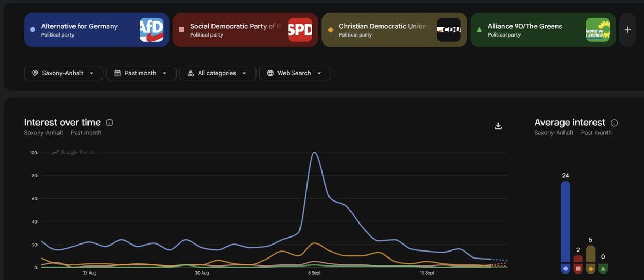The width and height of the screenshot is (644, 280).
Task: Click the green Greens average interest marker
Action: pyautogui.click(x=603, y=268)
